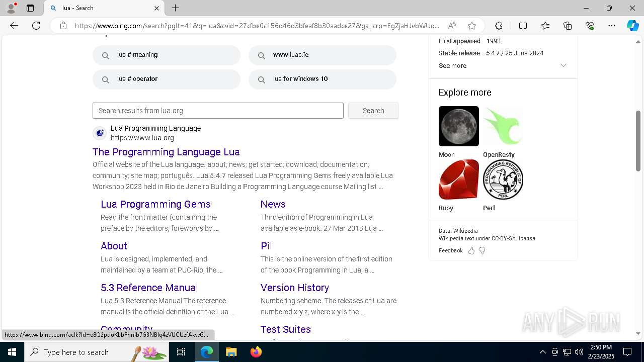
Task: Search suggestion lua # operator
Action: click(x=167, y=79)
